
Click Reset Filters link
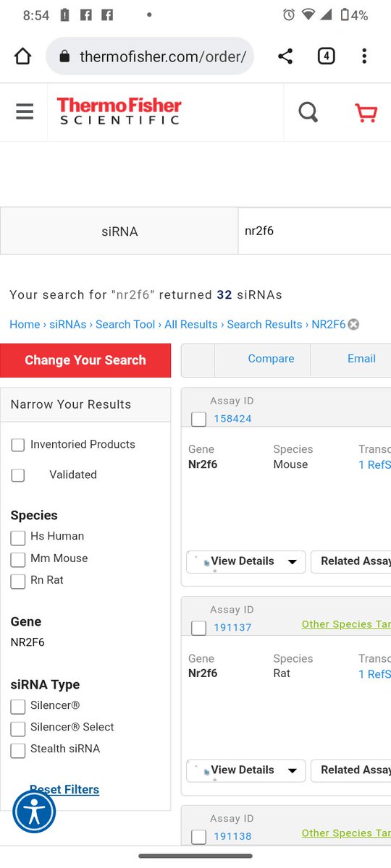(x=64, y=789)
